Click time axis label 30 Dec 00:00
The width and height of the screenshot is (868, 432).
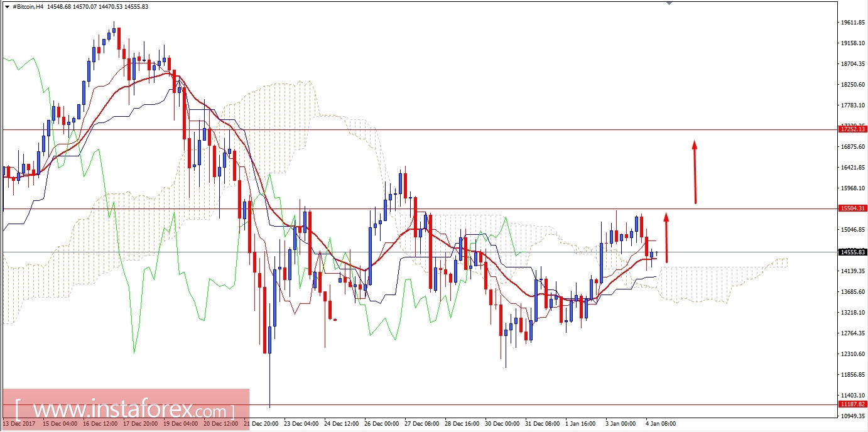503,424
